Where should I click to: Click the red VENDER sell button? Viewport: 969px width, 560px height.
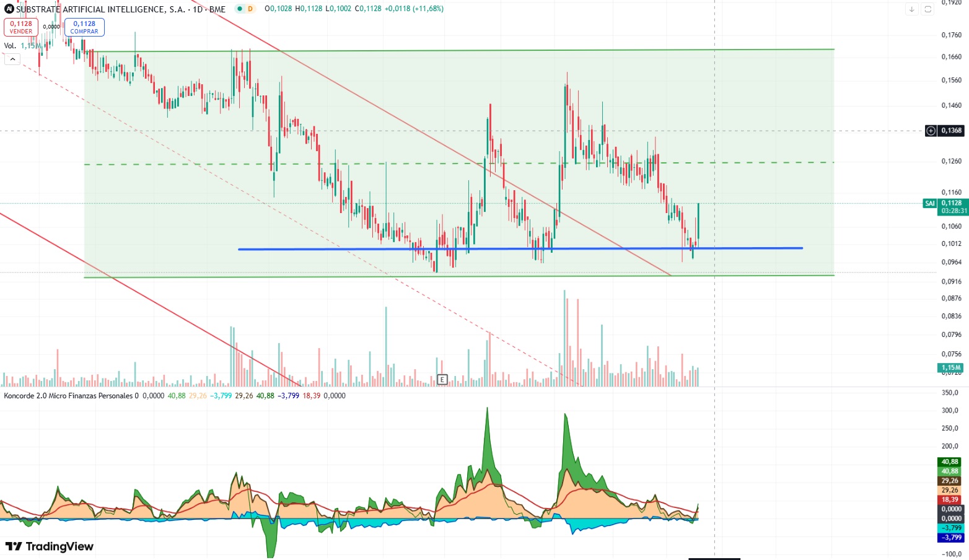point(21,27)
